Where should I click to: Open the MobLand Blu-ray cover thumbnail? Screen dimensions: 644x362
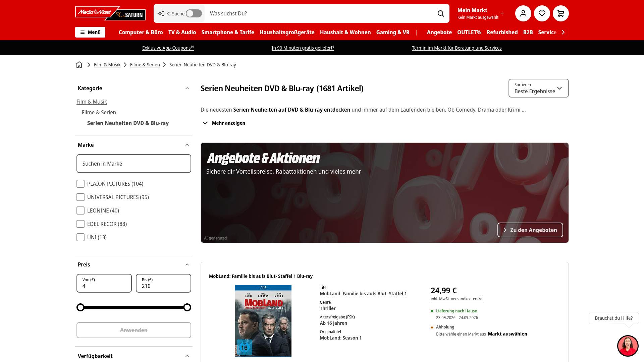pyautogui.click(x=263, y=321)
